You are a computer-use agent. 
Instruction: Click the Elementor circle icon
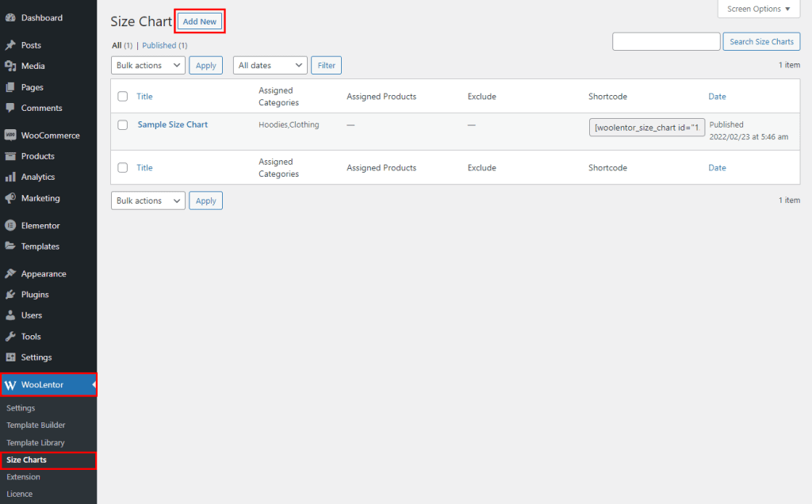point(10,226)
